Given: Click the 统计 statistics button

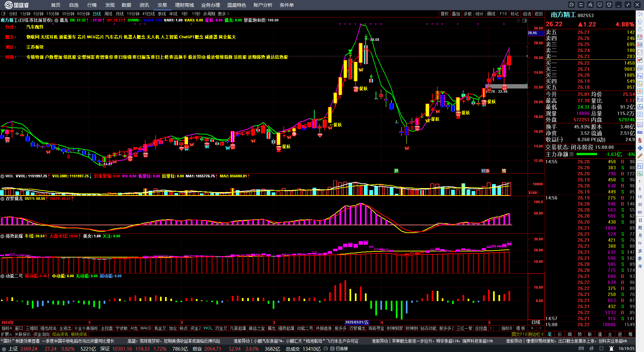Looking at the screenshot, I should pos(479,14).
